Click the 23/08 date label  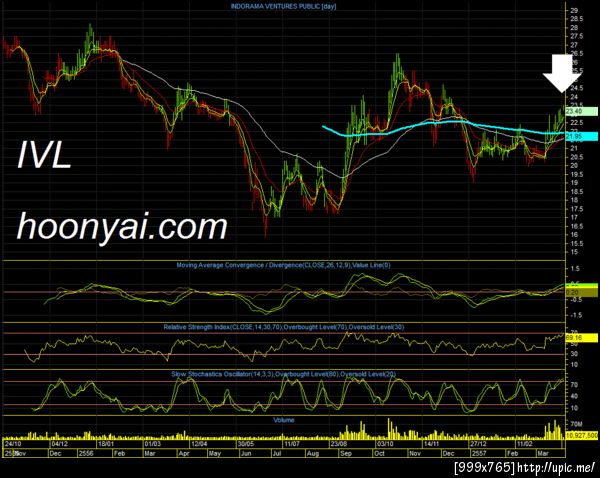(339, 444)
